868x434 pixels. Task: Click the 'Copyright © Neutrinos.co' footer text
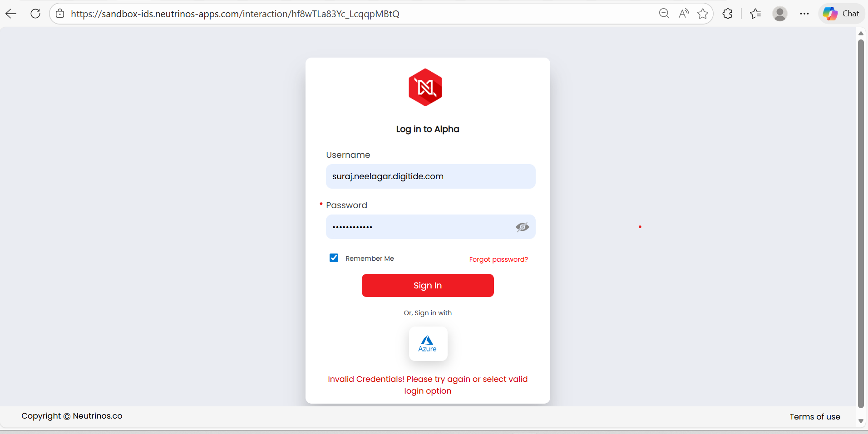tap(72, 416)
